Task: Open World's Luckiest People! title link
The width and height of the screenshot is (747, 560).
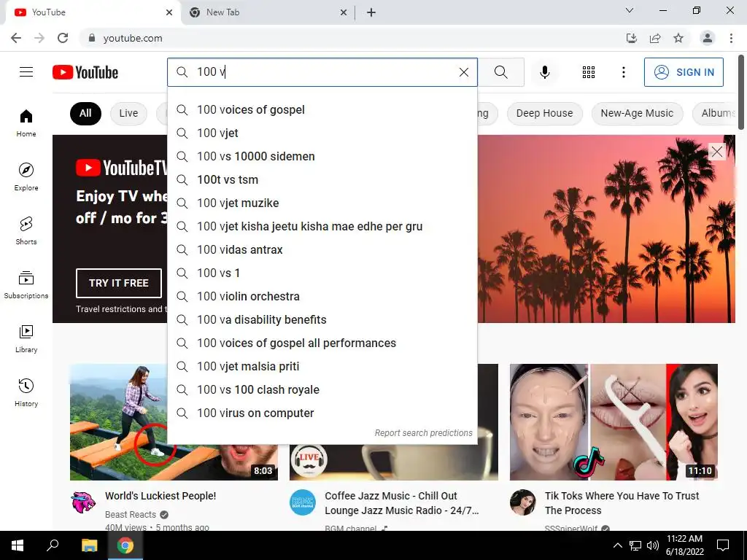Action: coord(160,496)
